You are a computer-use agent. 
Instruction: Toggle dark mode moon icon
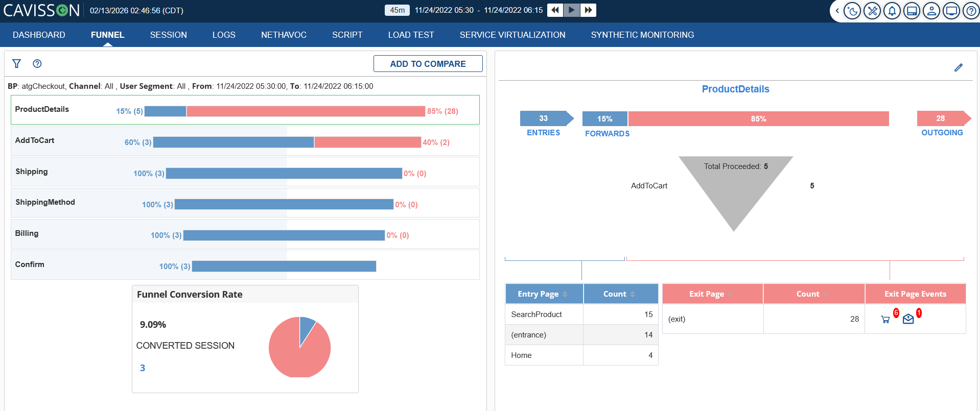[x=852, y=11]
